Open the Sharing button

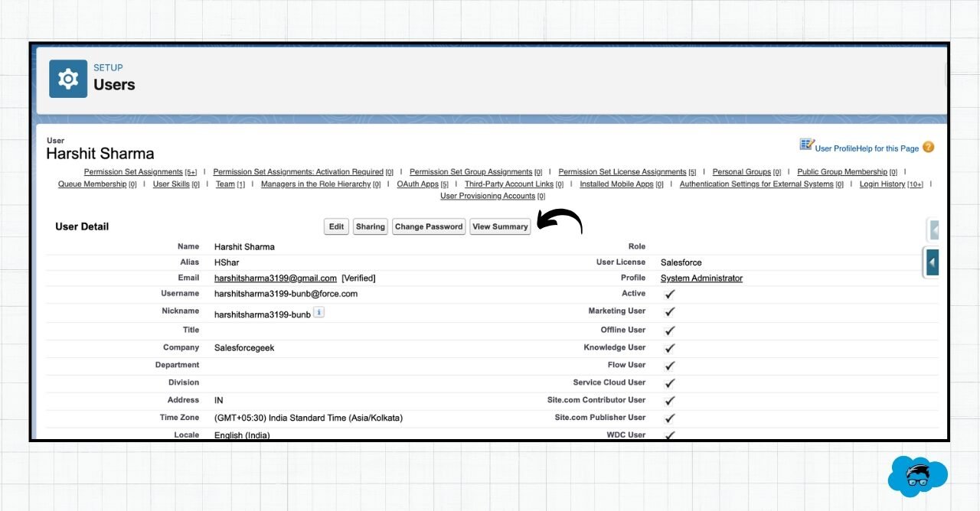point(371,226)
